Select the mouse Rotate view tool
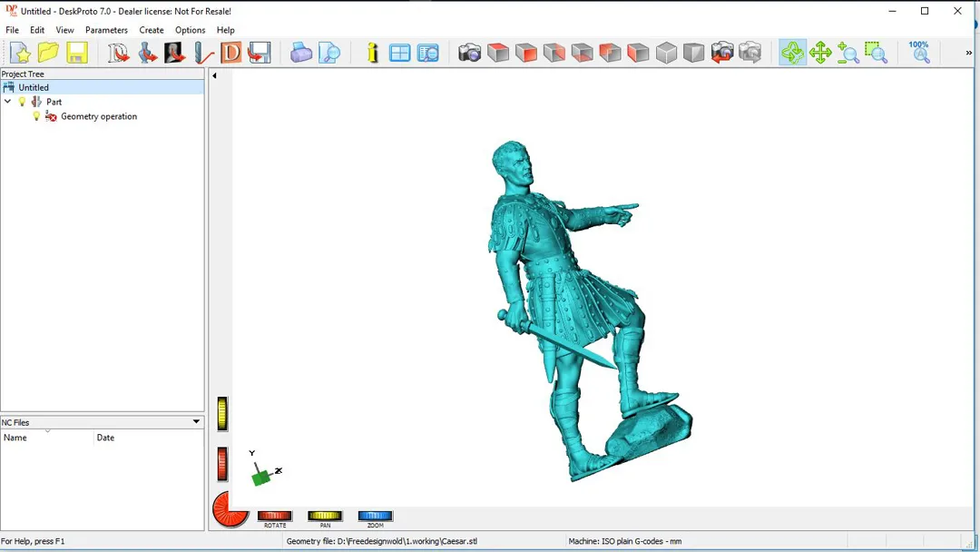980x552 pixels. 792,54
